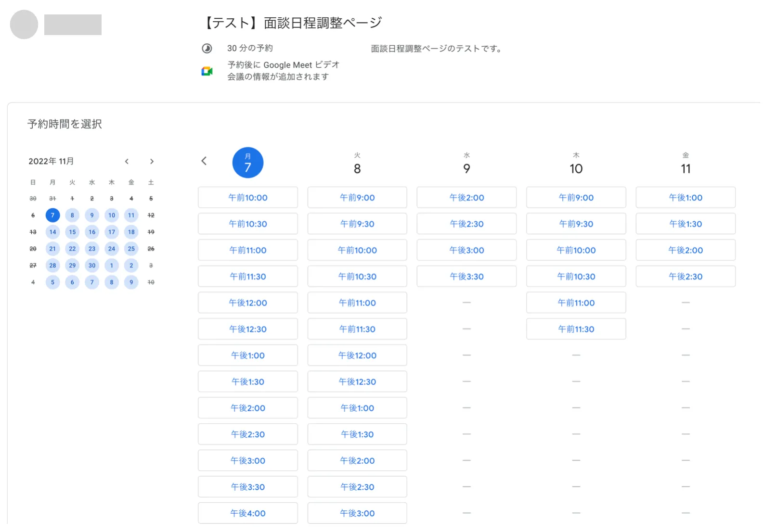Book 午前9:00 slot on Thursday 10
This screenshot has width=776, height=532.
[576, 198]
